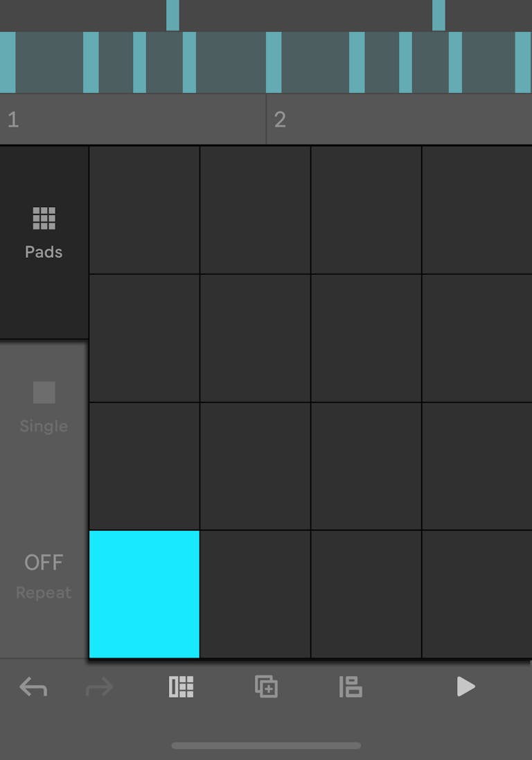Click the redo arrow icon

(x=99, y=687)
